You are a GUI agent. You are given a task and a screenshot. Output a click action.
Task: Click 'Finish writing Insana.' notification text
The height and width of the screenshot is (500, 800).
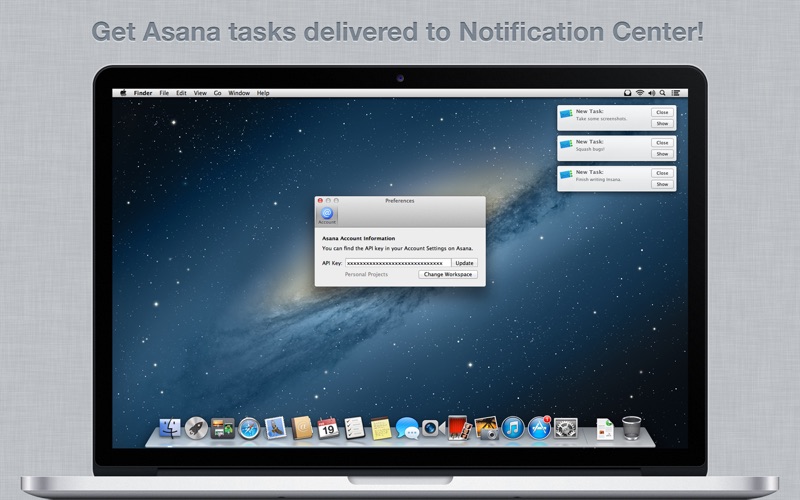(598, 180)
